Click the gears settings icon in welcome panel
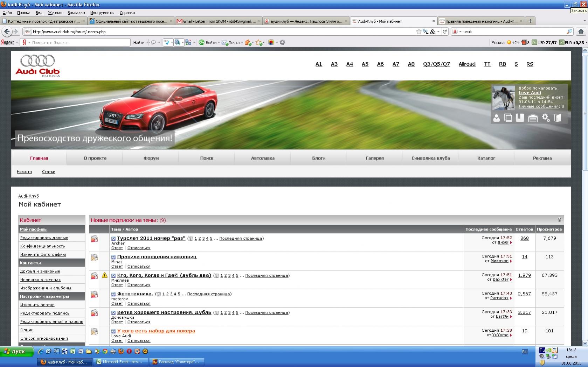 coord(546,118)
